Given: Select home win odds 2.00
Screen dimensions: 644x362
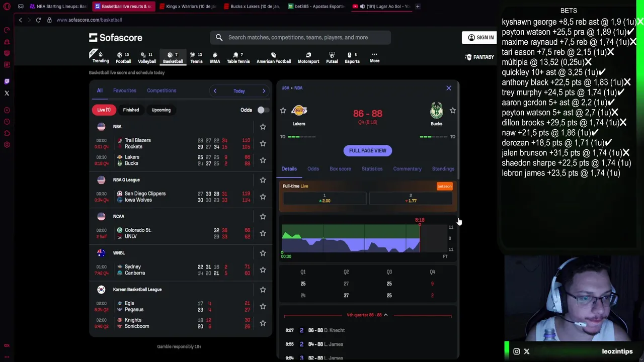Looking at the screenshot, I should (x=325, y=199).
